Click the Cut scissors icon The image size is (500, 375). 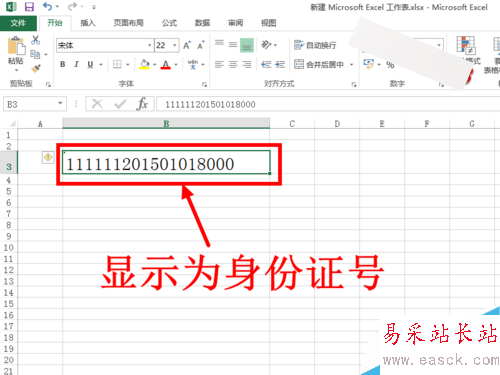35,40
